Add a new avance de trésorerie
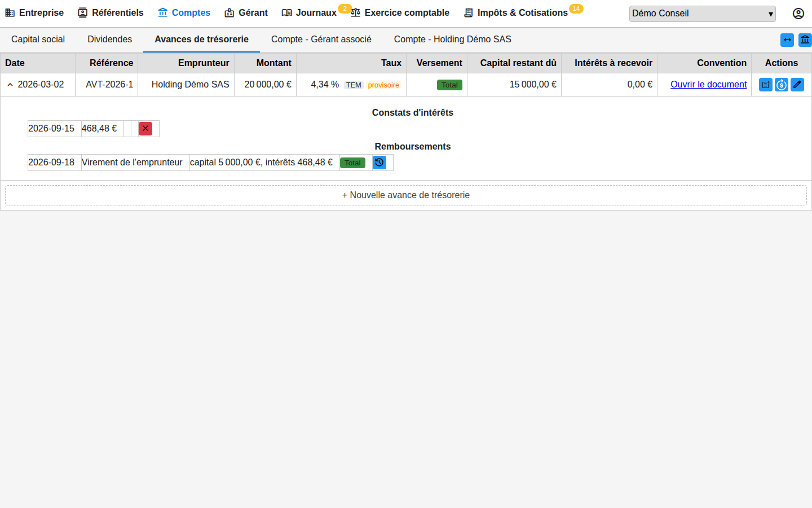 (x=406, y=195)
